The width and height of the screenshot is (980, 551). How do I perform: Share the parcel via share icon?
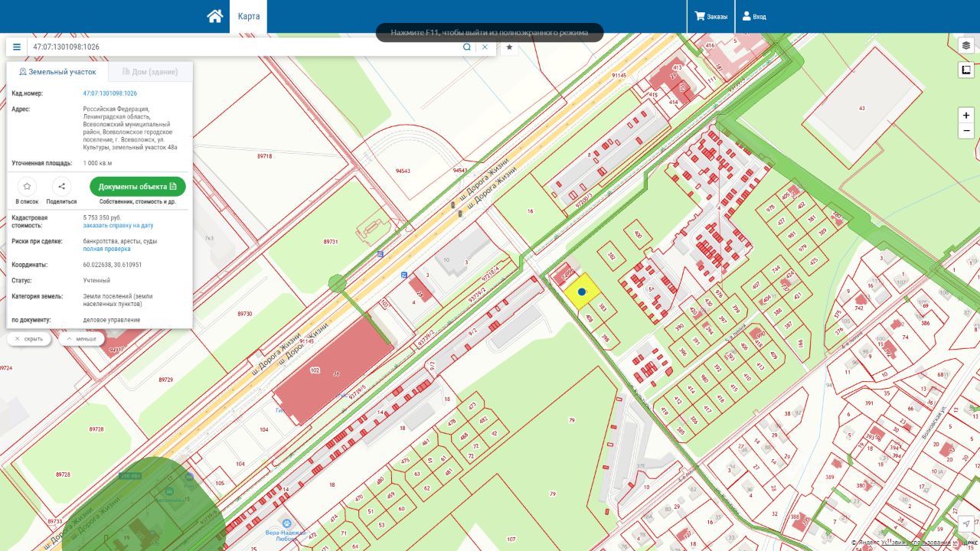pyautogui.click(x=61, y=186)
